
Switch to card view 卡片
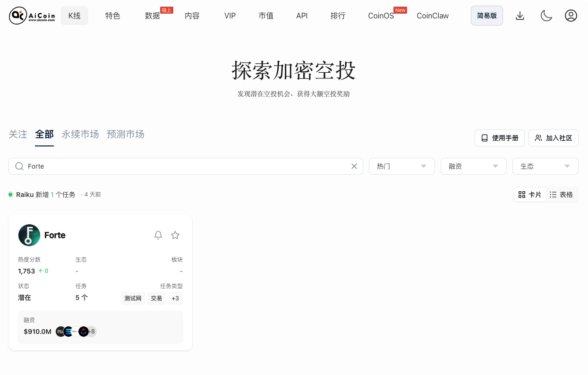pos(530,195)
